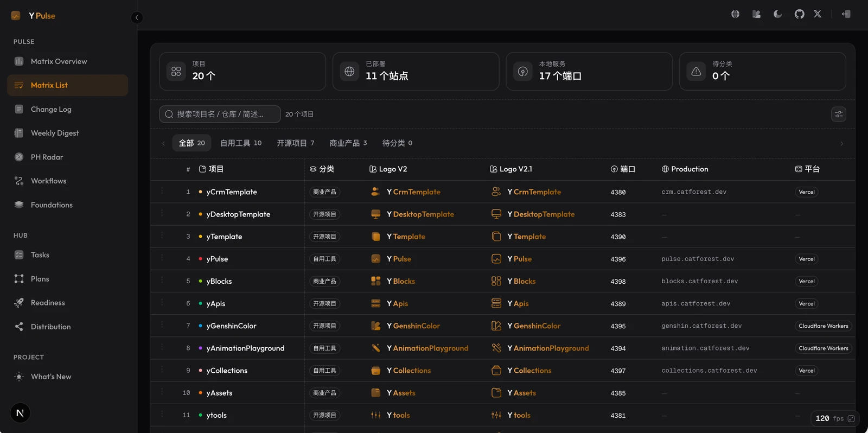Switch to the 自用工具 tab

pos(241,143)
